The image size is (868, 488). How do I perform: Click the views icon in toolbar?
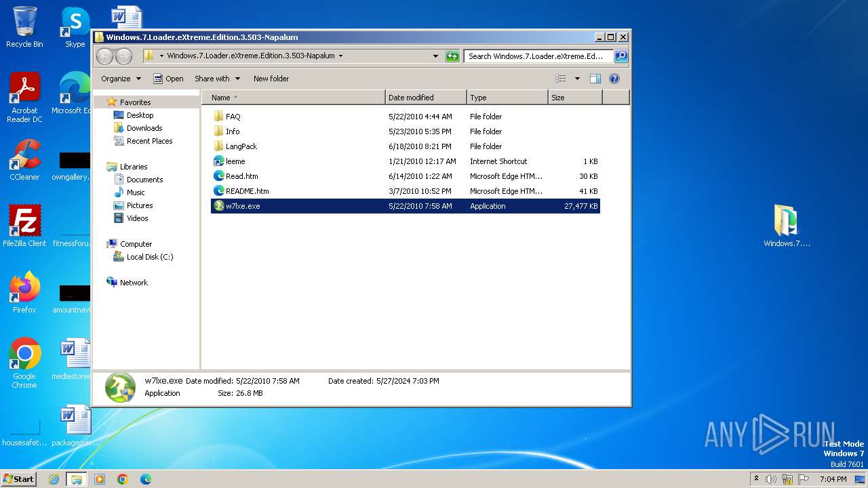pyautogui.click(x=561, y=79)
